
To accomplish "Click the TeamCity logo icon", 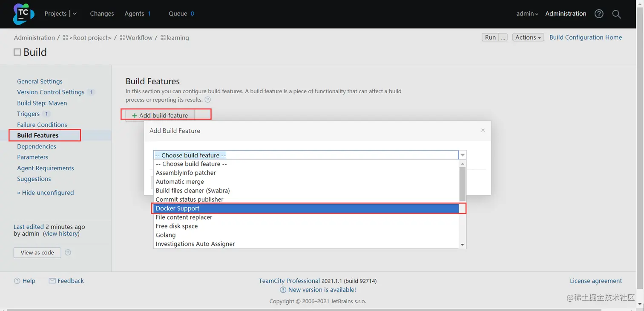I will [23, 14].
